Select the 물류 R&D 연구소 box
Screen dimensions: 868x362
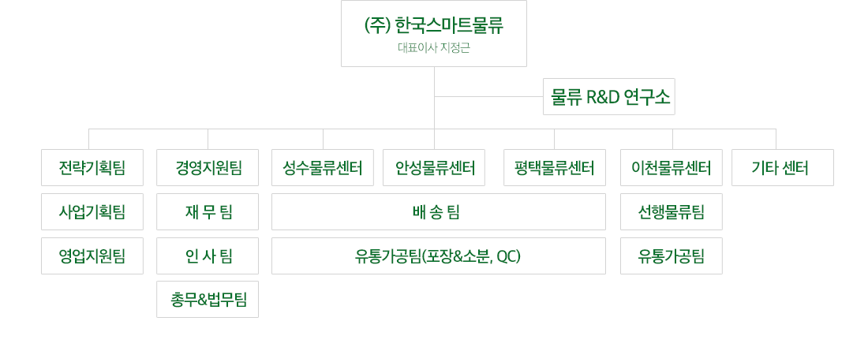coord(609,97)
